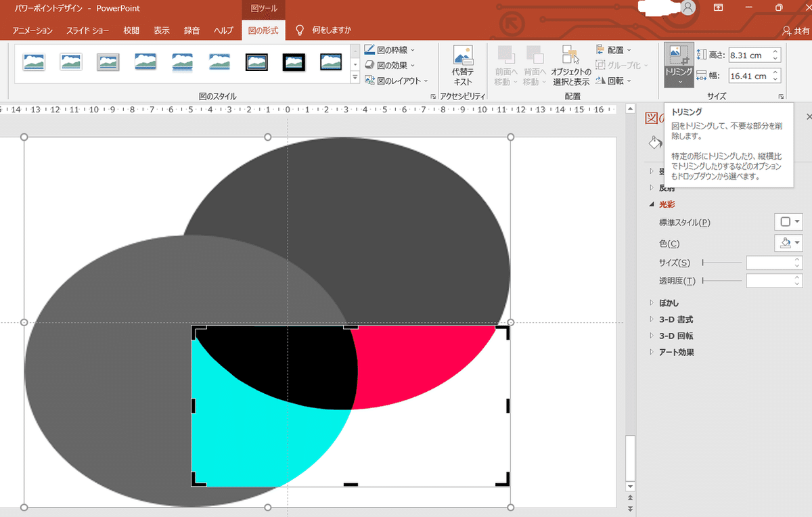Increase height with the spinner up arrow

point(775,52)
